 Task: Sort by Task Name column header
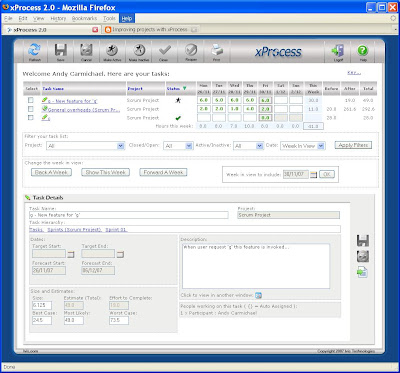pyautogui.click(x=53, y=89)
